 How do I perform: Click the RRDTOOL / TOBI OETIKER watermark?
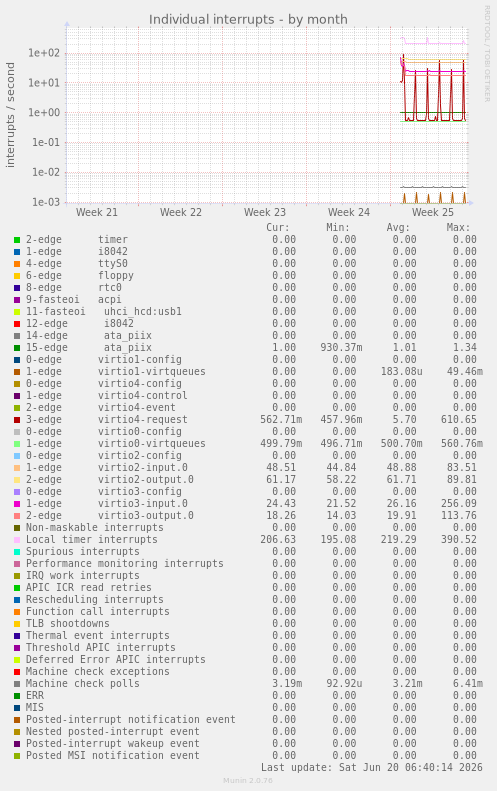[x=487, y=54]
